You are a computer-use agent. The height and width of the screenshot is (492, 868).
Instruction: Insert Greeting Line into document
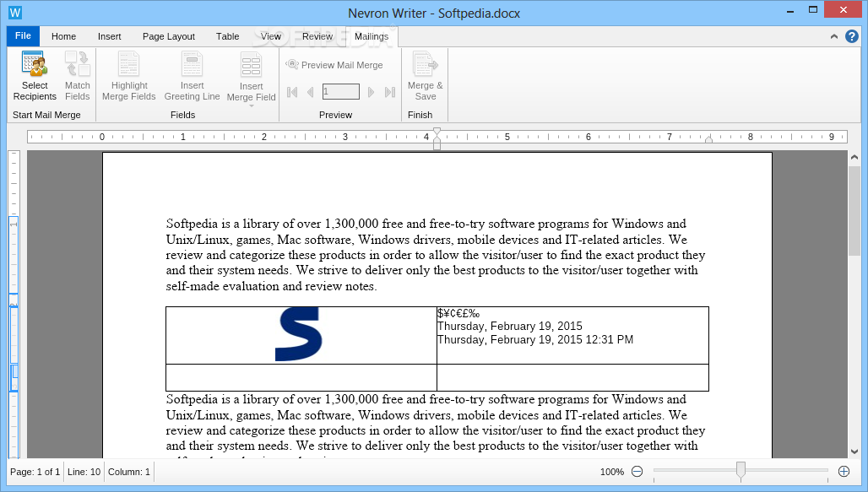point(192,76)
